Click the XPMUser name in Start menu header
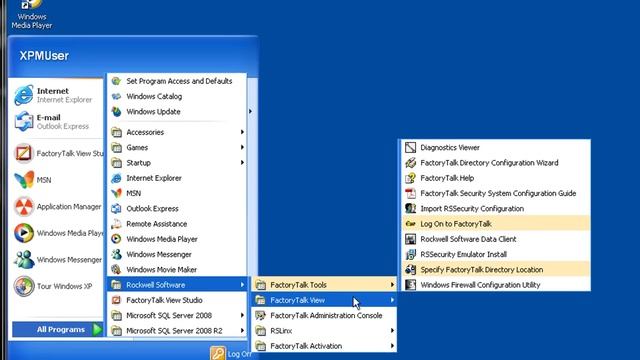The image size is (640, 360). (44, 56)
